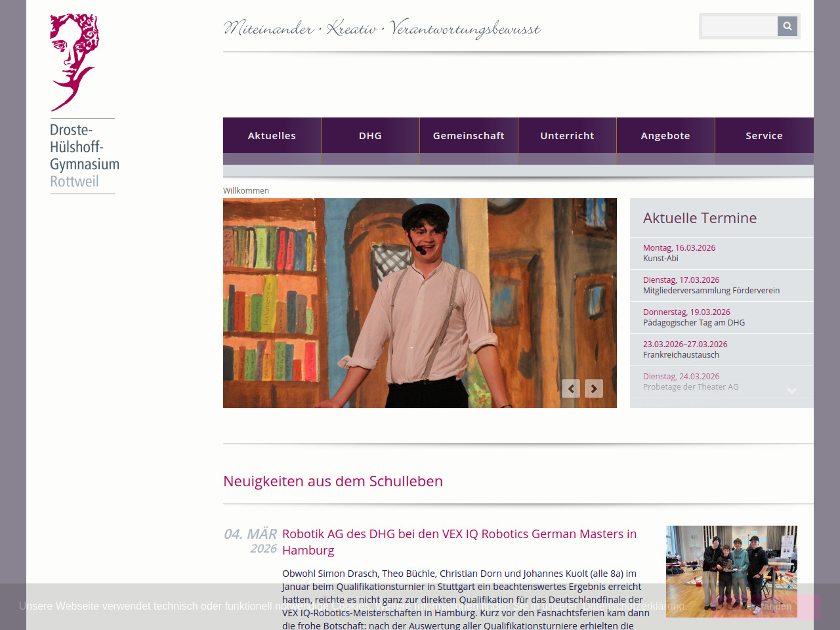This screenshot has height=630, width=840.
Task: Open the DHG menu
Action: click(370, 136)
